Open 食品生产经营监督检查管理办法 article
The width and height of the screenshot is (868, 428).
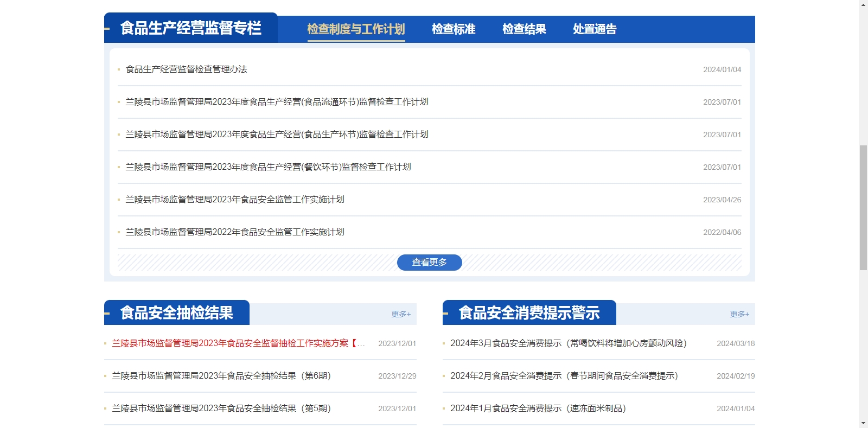tap(186, 69)
